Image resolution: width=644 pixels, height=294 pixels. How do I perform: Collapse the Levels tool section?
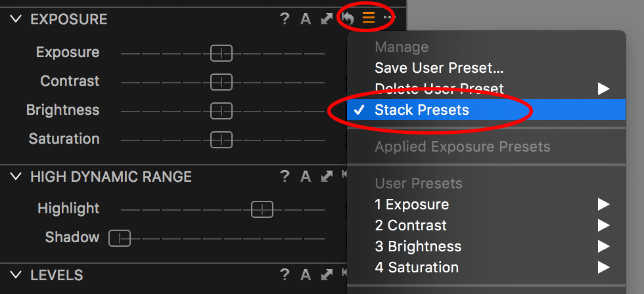point(16,275)
